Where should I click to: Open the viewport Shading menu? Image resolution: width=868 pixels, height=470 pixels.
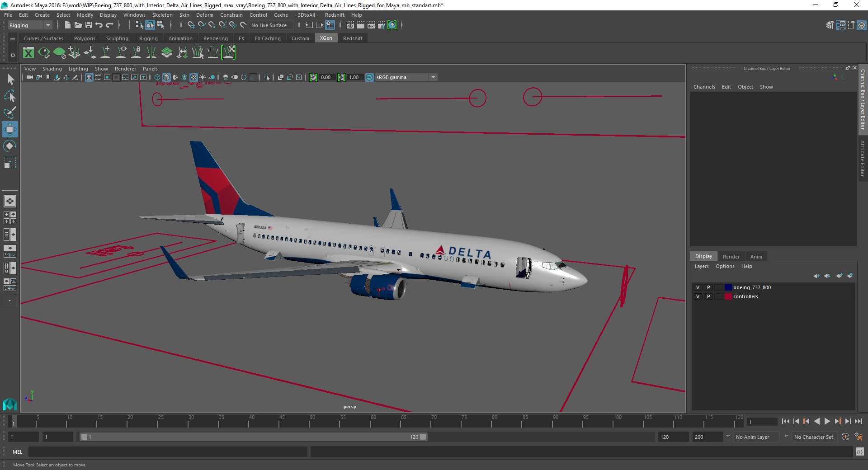coord(52,69)
